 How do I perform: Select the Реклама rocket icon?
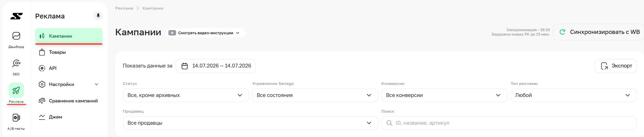(16, 90)
